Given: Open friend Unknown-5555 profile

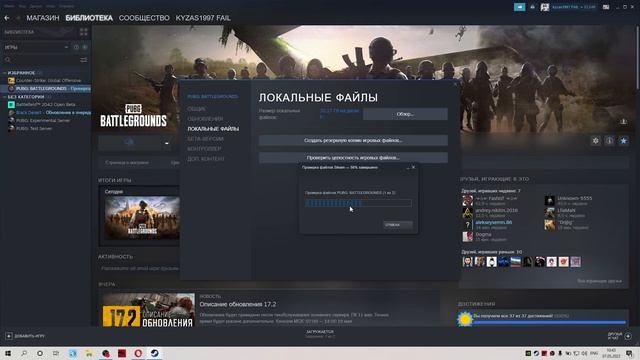Looking at the screenshot, I should pyautogui.click(x=575, y=198).
